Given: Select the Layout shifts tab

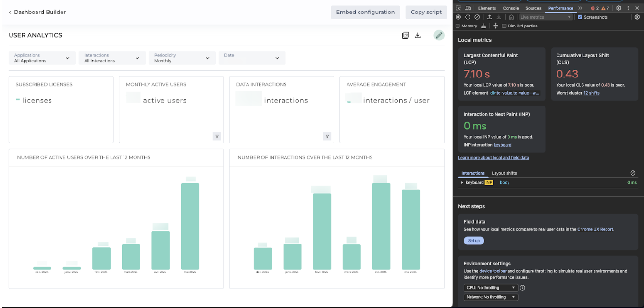Looking at the screenshot, I should (504, 173).
